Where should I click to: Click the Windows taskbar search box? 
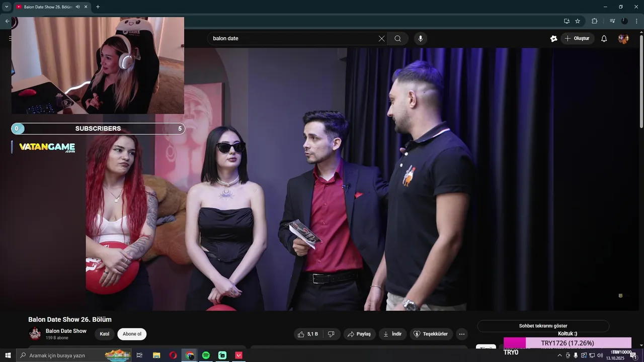(x=74, y=355)
